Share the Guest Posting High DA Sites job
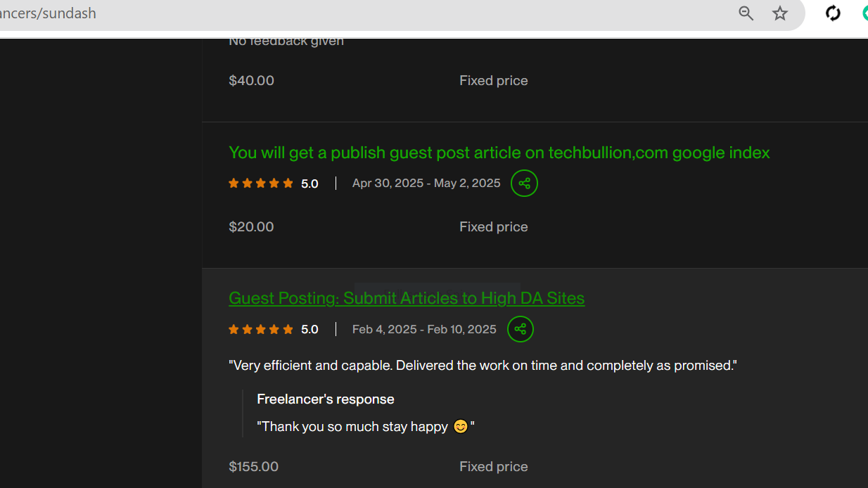Viewport: 868px width, 488px height. pyautogui.click(x=521, y=329)
